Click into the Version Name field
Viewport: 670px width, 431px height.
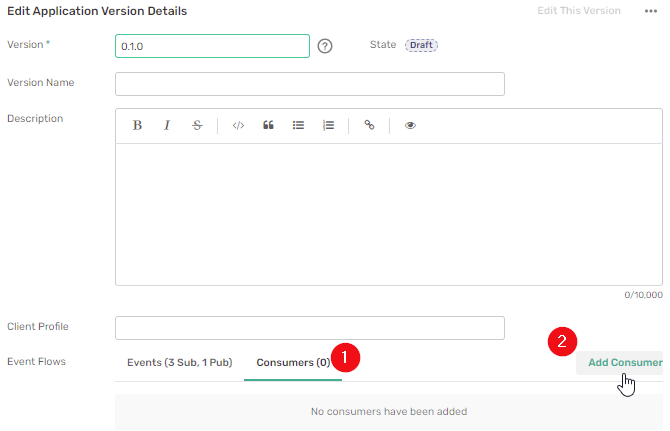click(310, 83)
